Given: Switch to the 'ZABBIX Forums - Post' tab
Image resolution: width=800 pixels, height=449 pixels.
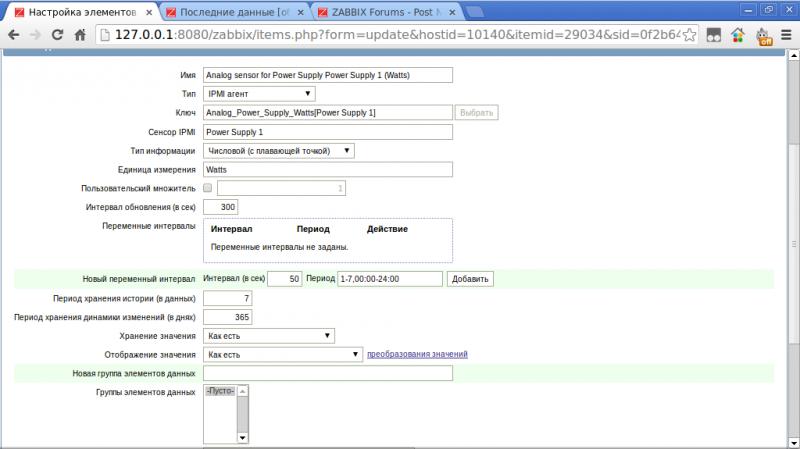Looking at the screenshot, I should pos(386,12).
